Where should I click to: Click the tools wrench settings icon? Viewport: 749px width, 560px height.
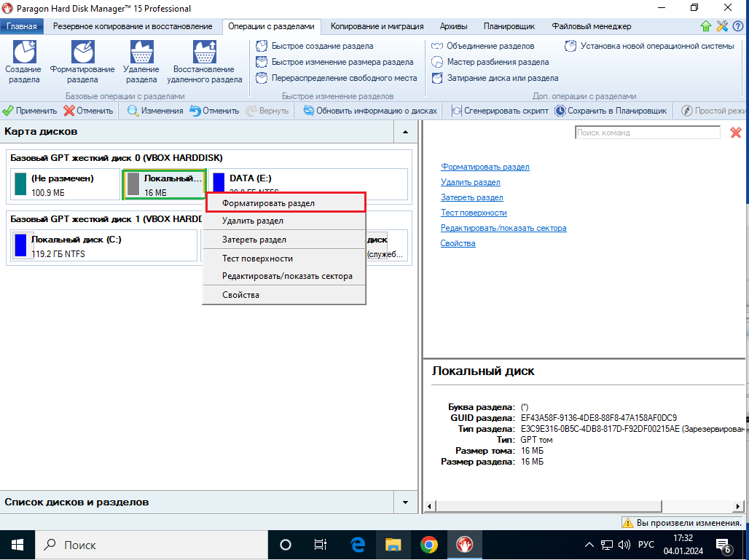coord(722,26)
